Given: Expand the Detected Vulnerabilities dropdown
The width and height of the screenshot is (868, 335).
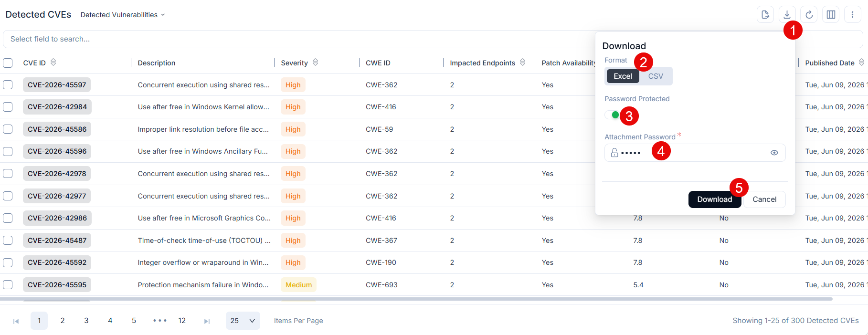Looking at the screenshot, I should [x=123, y=15].
